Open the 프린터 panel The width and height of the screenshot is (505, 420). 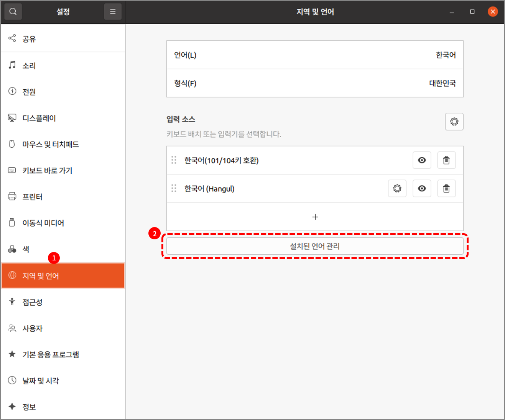[x=63, y=197]
